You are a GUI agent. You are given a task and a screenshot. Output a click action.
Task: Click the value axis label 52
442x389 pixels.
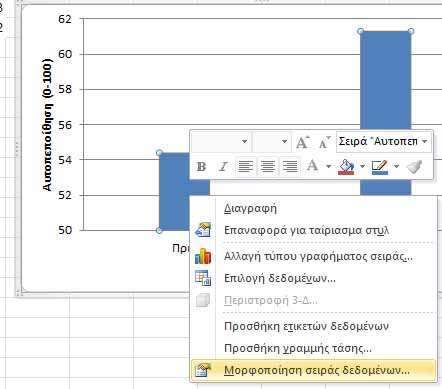[x=65, y=195]
